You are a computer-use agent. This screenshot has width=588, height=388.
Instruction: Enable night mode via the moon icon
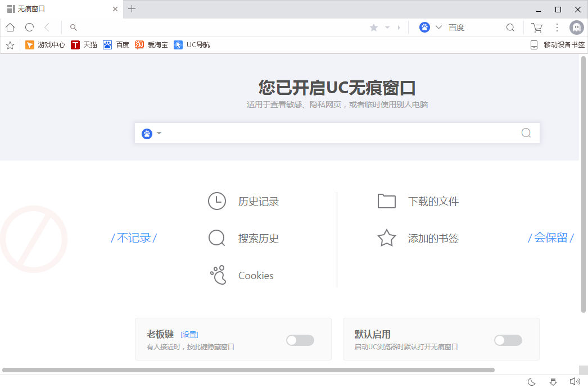click(531, 381)
